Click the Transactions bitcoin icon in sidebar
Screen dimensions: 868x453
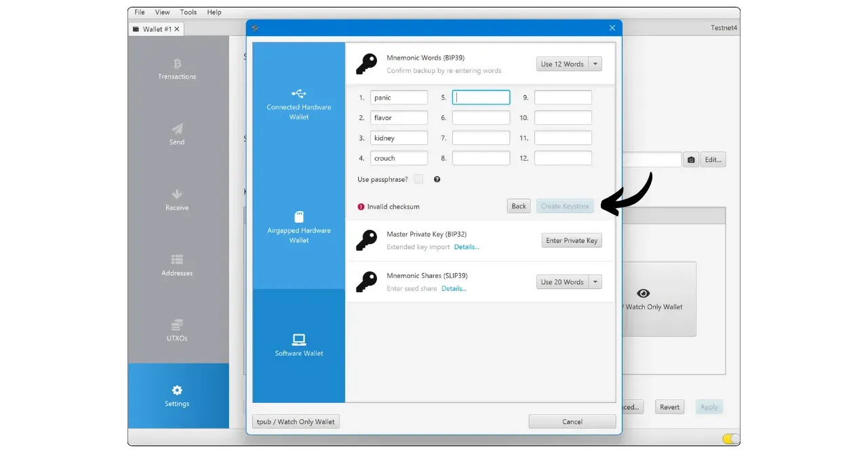click(x=177, y=64)
